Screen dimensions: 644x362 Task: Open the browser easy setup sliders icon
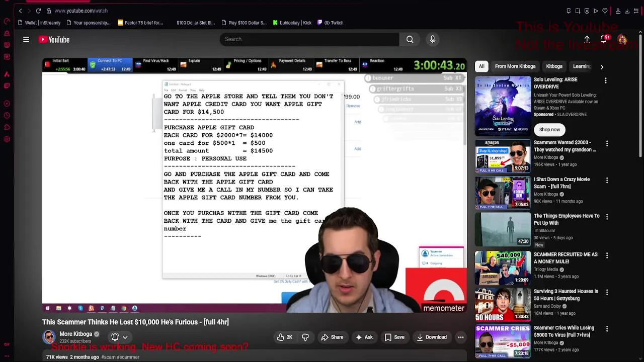pyautogui.click(x=636, y=11)
